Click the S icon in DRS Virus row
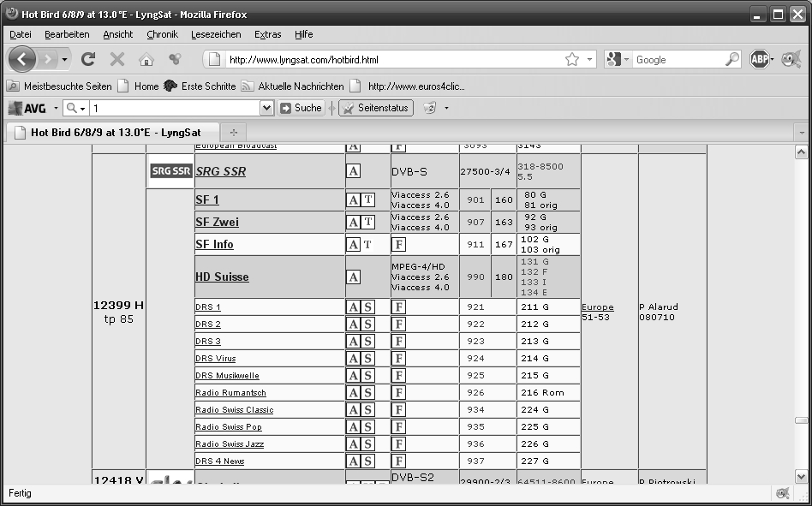 click(x=367, y=358)
